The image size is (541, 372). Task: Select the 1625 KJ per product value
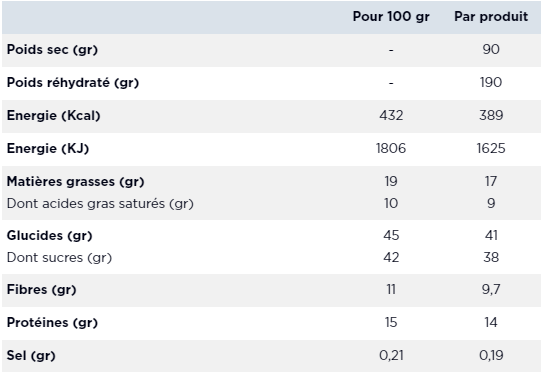(x=491, y=148)
